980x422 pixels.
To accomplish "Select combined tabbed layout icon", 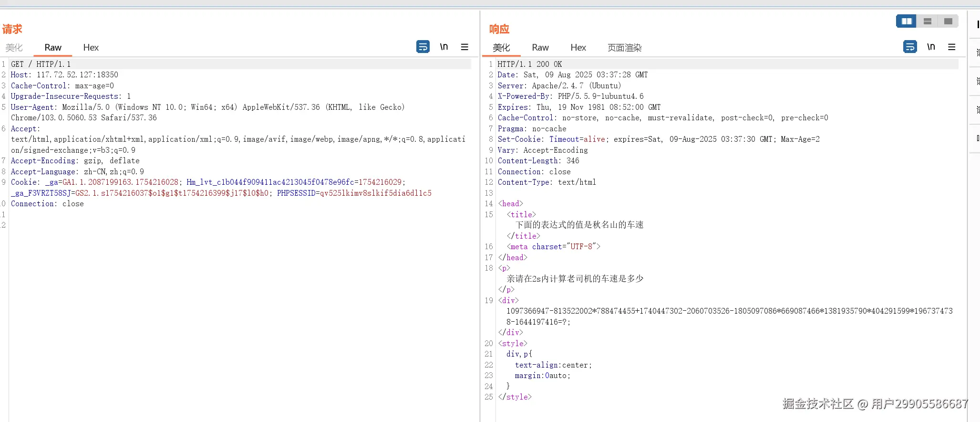I will [x=948, y=21].
